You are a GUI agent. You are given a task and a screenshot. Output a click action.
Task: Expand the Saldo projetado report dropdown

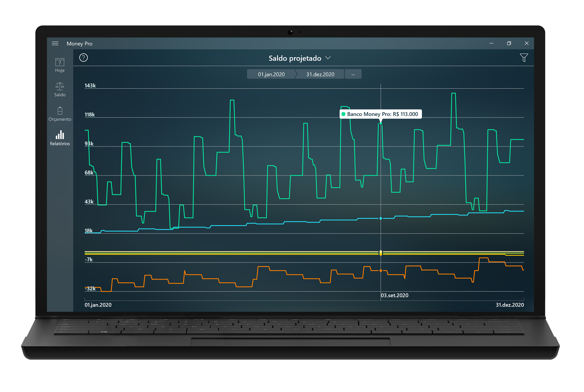pos(300,58)
